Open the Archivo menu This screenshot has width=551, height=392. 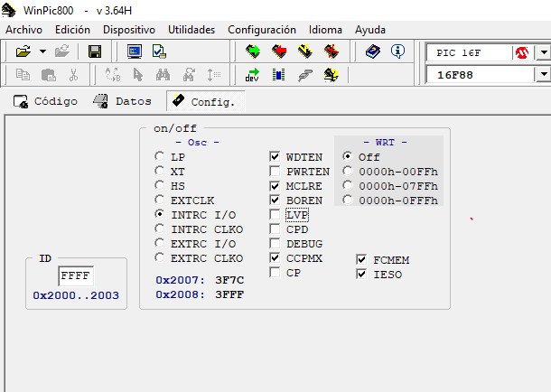point(23,30)
